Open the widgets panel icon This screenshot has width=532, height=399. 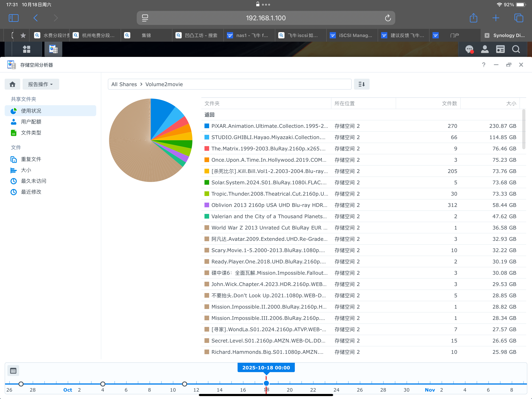pyautogui.click(x=500, y=49)
